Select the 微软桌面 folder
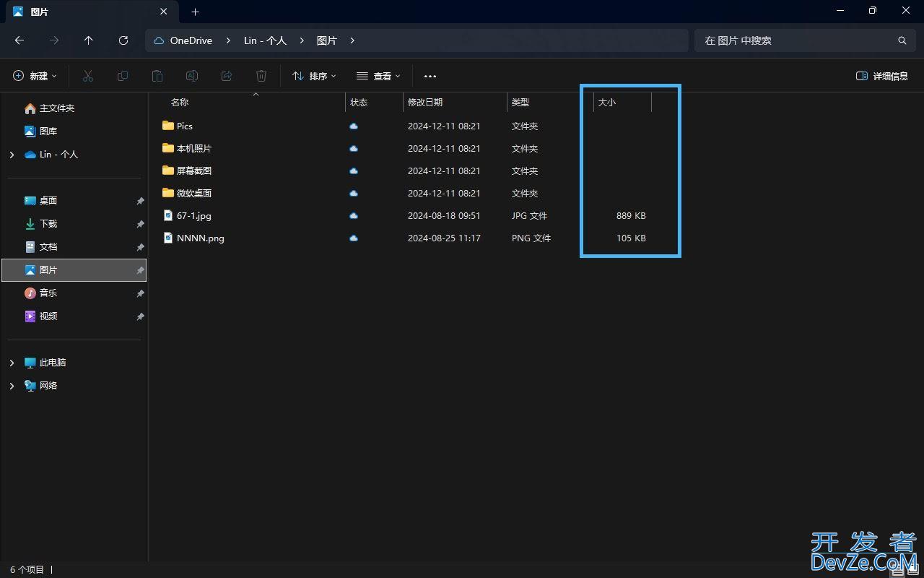This screenshot has width=924, height=578. 194,193
